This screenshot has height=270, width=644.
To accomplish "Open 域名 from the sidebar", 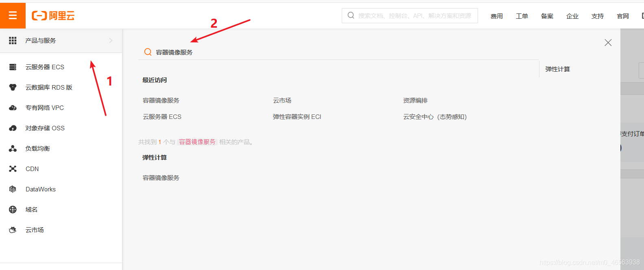I will pos(31,209).
